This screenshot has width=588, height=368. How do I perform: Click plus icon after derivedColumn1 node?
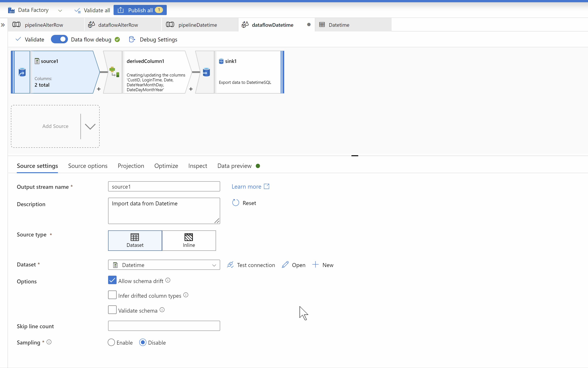191,89
